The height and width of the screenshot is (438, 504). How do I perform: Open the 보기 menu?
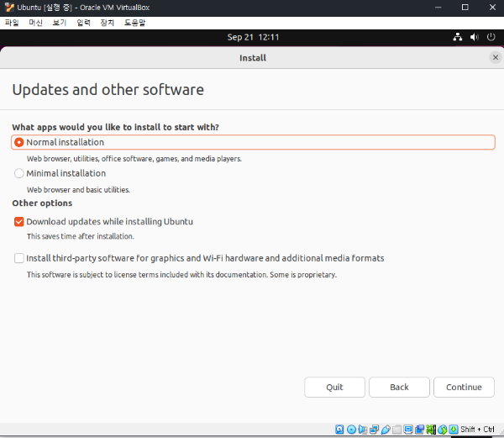tap(60, 23)
